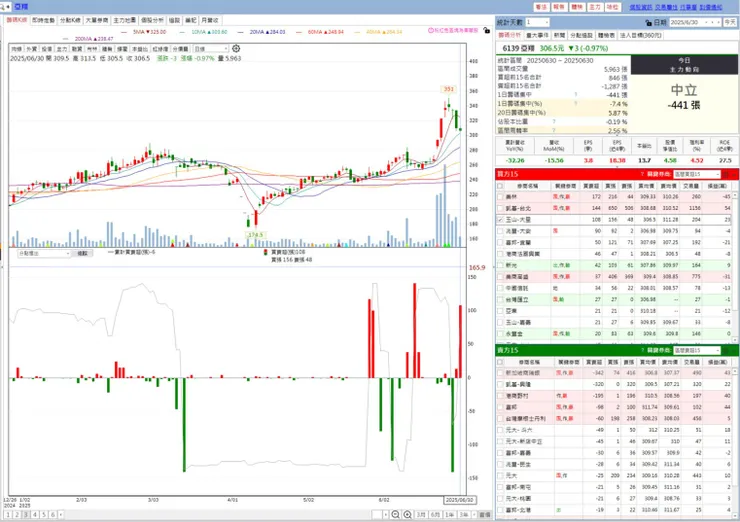
Task: Switch to the 月營收 tab
Action: 210,20
